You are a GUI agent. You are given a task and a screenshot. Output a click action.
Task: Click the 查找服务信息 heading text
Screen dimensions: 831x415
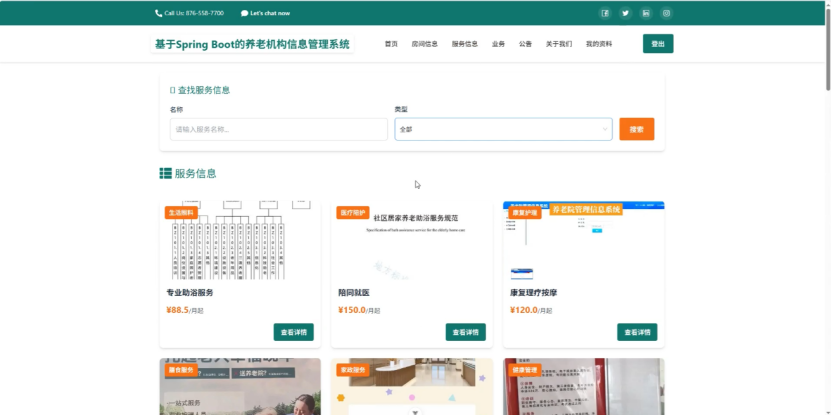click(204, 90)
